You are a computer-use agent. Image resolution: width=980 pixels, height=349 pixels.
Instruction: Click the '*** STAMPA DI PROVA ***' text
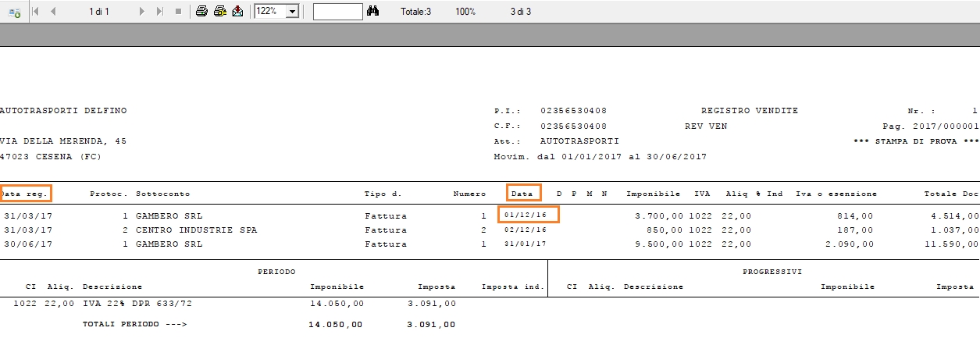(917, 141)
